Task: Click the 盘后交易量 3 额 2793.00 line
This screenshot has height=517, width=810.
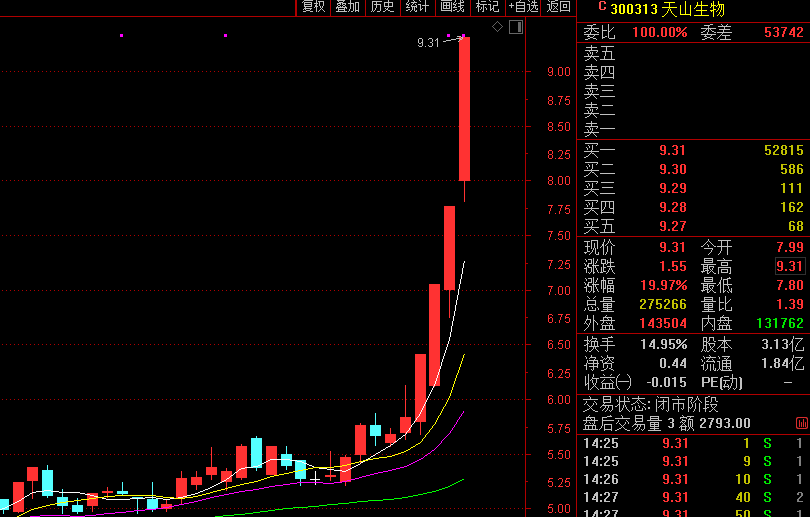Action: tap(666, 424)
